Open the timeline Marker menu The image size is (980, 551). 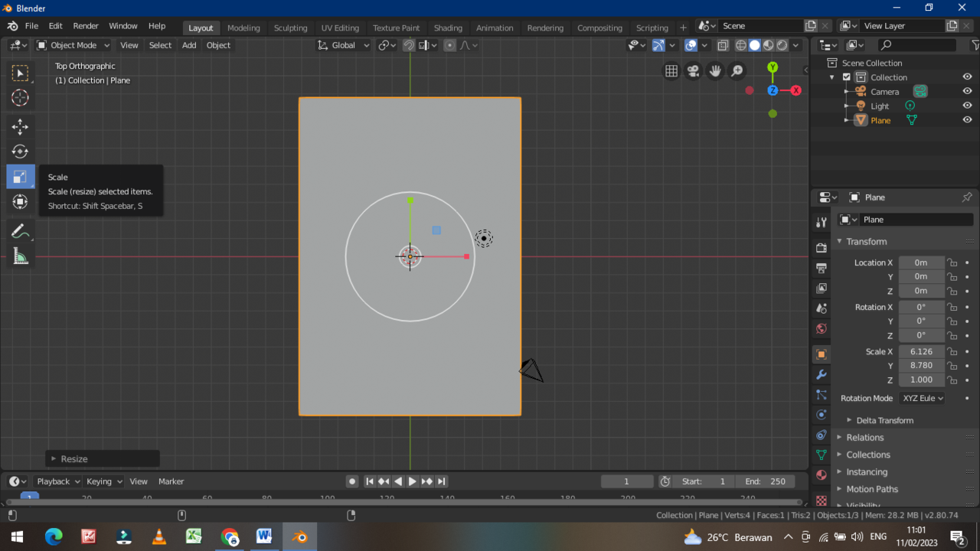[171, 481]
